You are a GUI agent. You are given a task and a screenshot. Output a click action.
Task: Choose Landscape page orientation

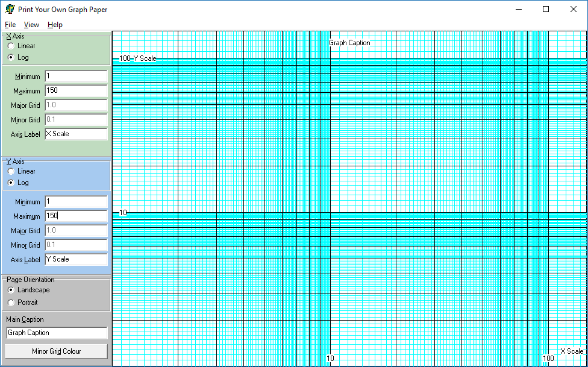(11, 290)
